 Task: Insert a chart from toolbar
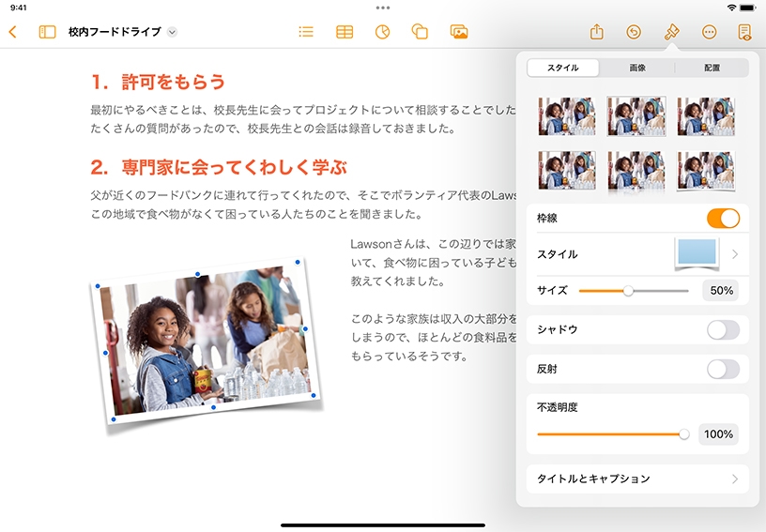(382, 32)
